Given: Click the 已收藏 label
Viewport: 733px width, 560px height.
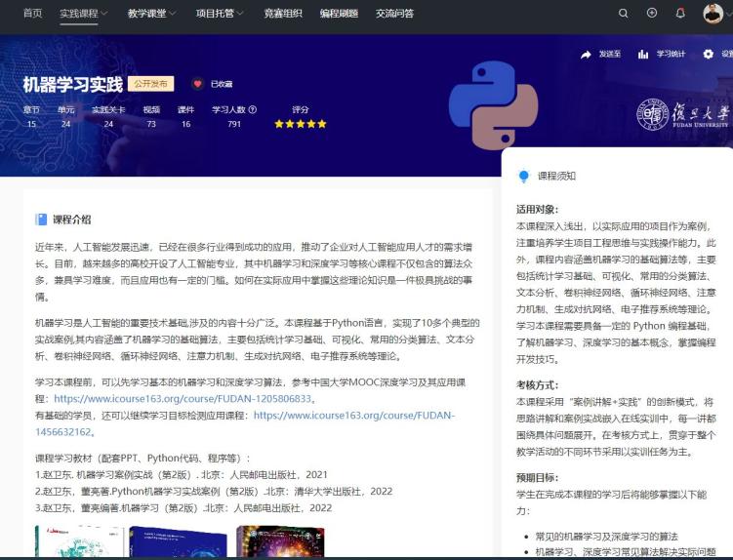Looking at the screenshot, I should [x=222, y=84].
